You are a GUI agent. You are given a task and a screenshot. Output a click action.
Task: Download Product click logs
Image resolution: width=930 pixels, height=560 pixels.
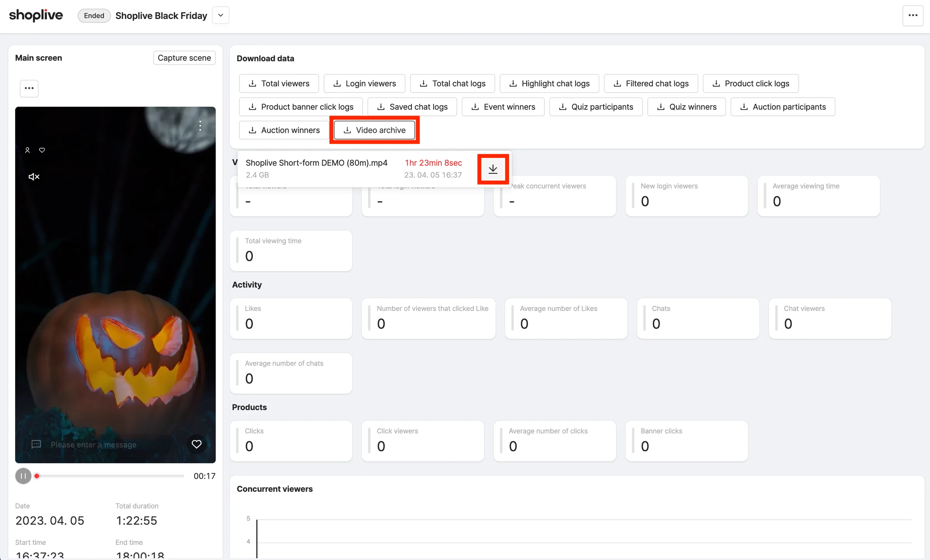751,84
